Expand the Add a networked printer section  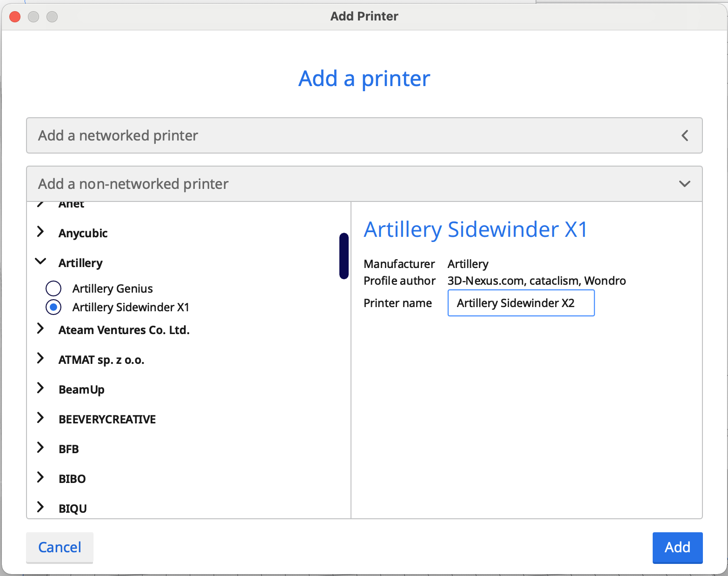pyautogui.click(x=364, y=135)
